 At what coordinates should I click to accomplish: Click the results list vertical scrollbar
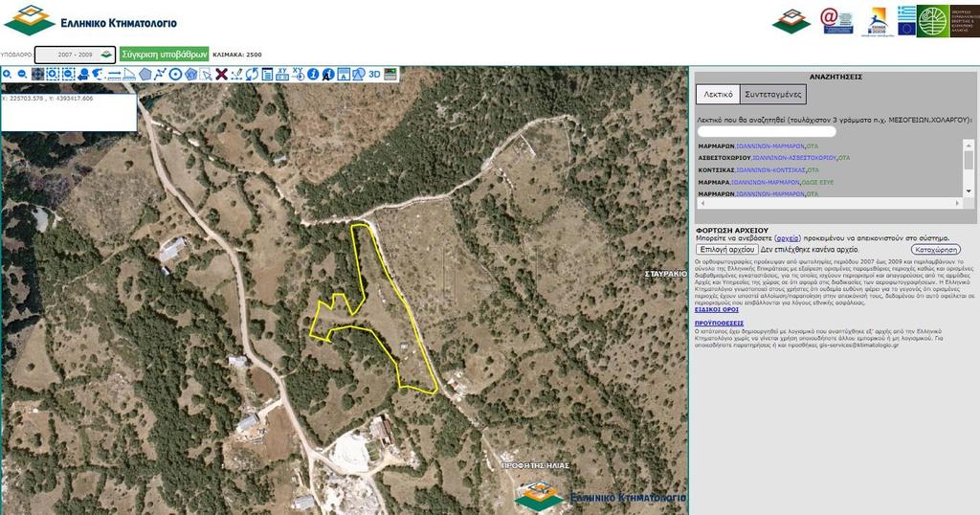point(969,168)
